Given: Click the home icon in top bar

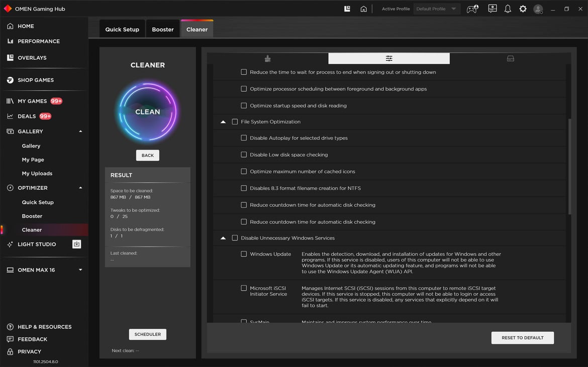Looking at the screenshot, I should [x=363, y=9].
